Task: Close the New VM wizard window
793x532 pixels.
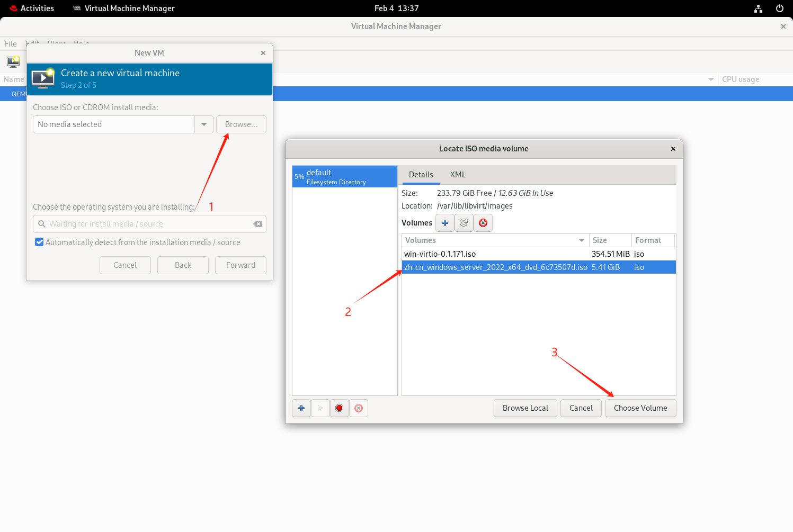Action: 263,53
